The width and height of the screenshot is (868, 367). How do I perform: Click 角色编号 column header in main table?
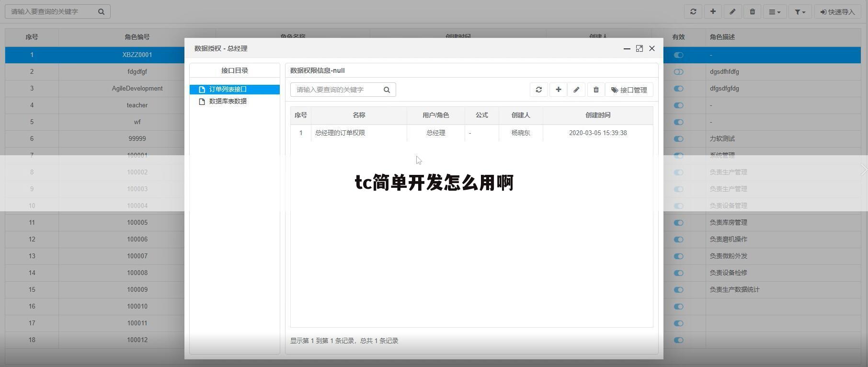[137, 37]
